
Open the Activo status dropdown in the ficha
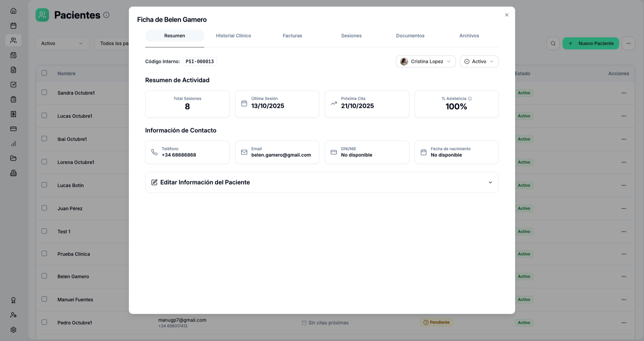coord(479,61)
